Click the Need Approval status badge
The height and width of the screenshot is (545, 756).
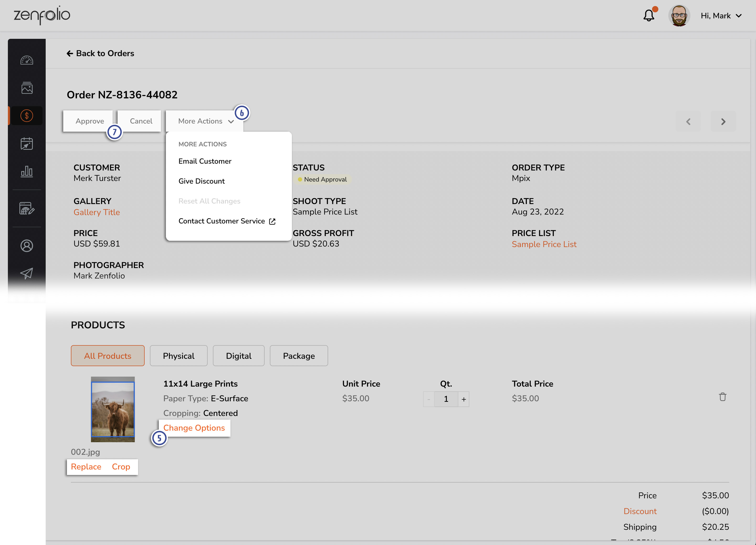point(322,180)
